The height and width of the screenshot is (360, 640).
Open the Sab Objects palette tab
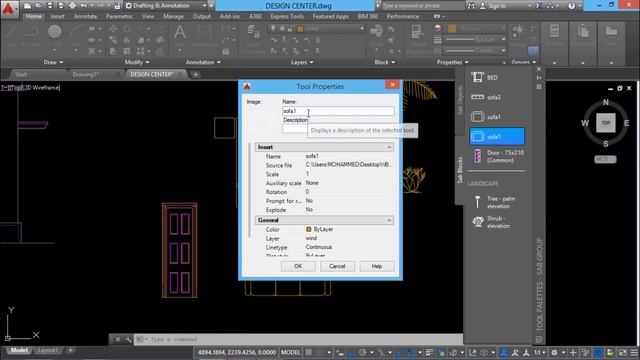460,100
